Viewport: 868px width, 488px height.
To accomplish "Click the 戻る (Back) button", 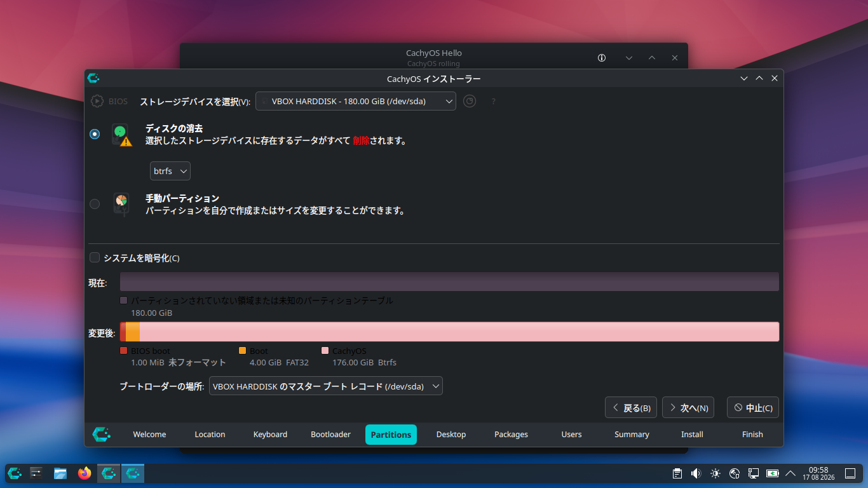I will point(631,408).
